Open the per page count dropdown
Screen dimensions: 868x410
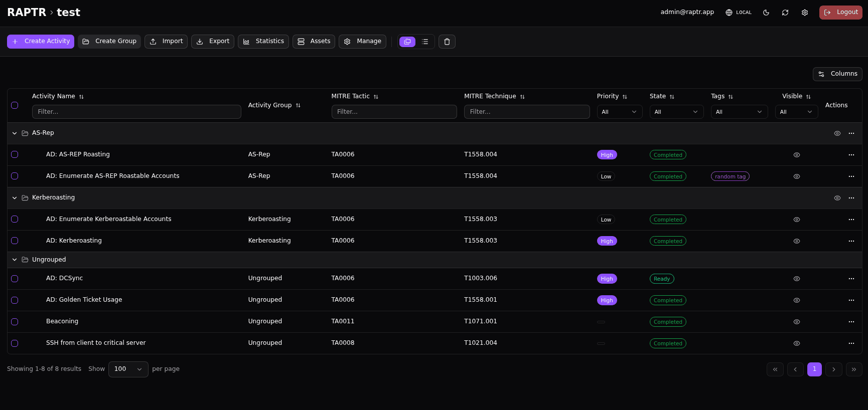pos(128,369)
